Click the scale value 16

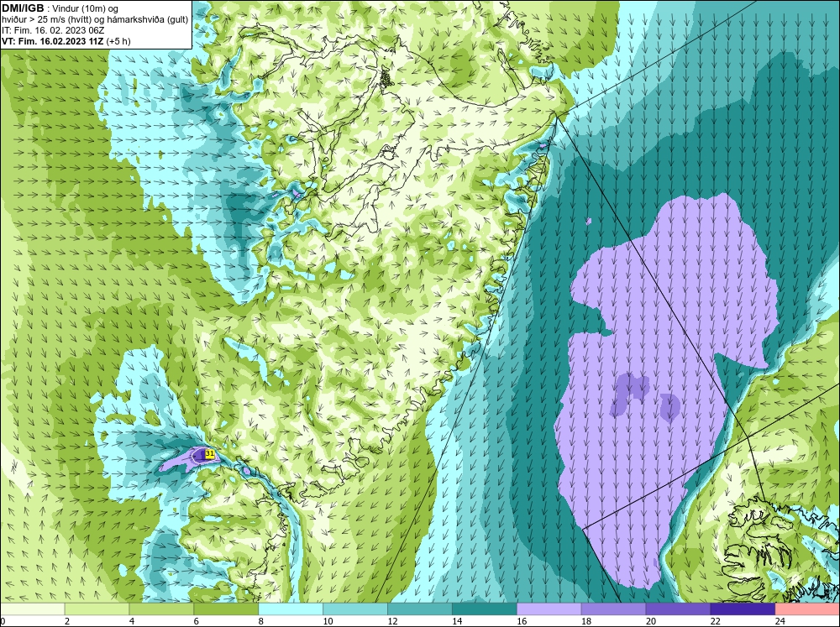point(522,621)
